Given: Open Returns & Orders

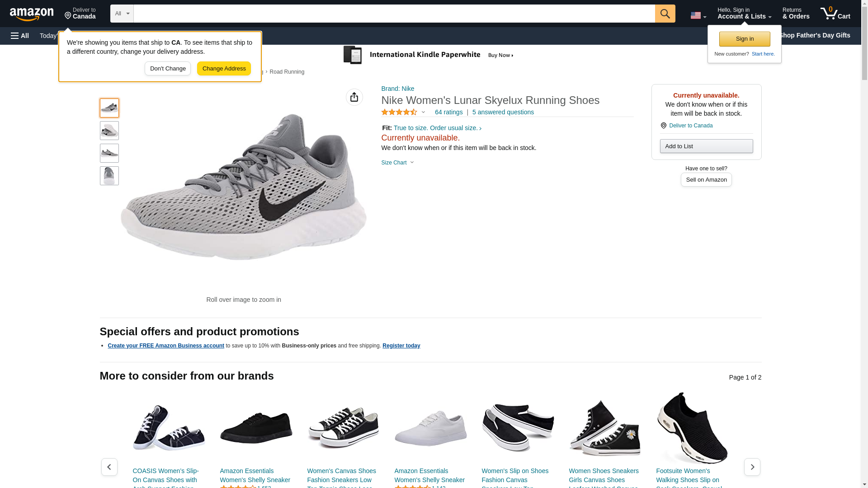Looking at the screenshot, I should [796, 14].
